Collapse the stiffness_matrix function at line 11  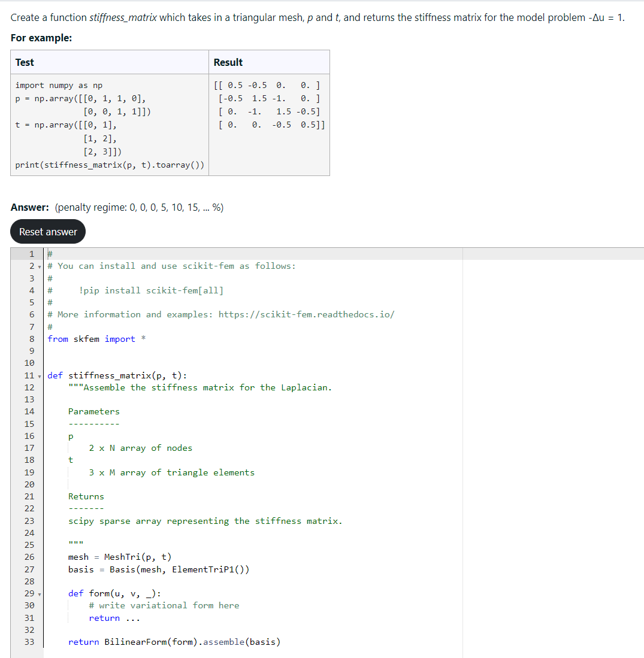coord(40,375)
